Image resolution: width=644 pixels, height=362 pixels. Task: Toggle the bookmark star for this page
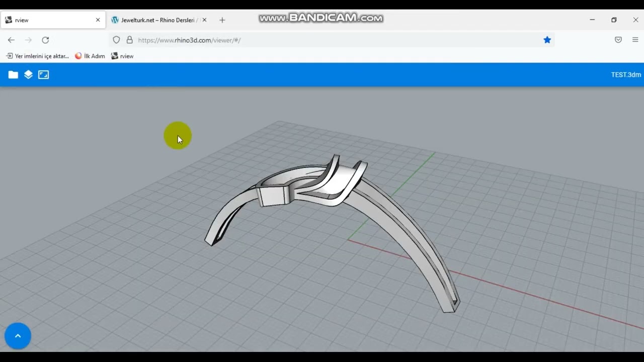(547, 40)
